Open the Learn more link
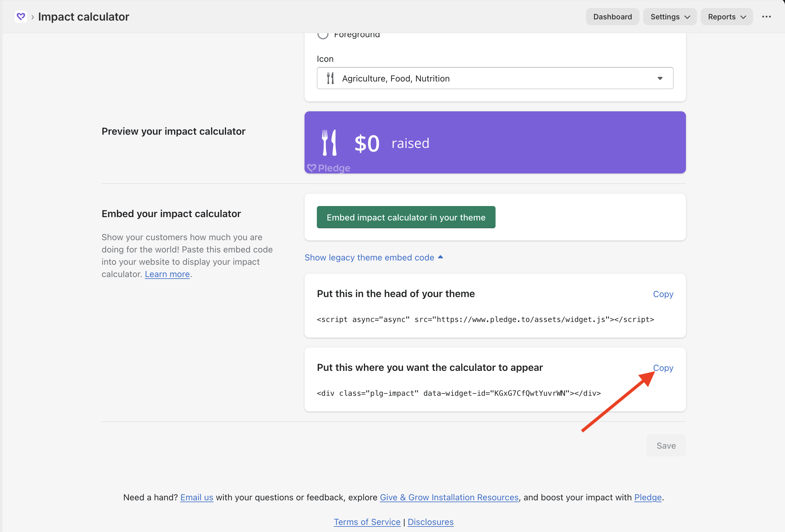 [x=167, y=274]
